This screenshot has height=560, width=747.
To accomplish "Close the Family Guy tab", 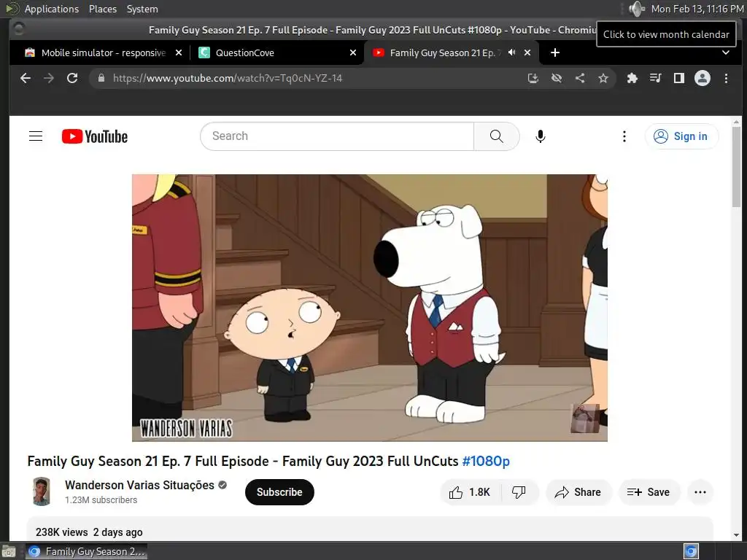I will coord(527,52).
